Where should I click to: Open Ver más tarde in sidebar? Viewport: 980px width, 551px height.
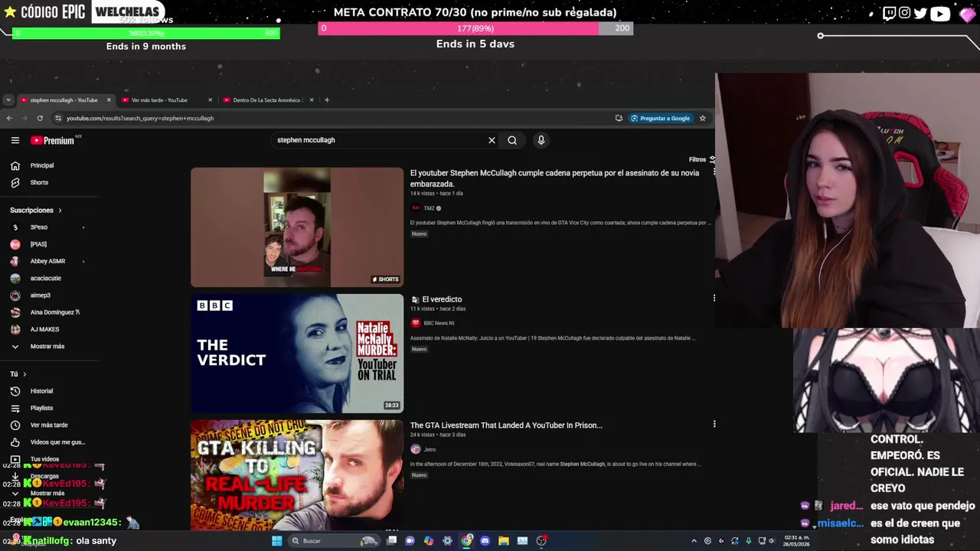coord(49,425)
